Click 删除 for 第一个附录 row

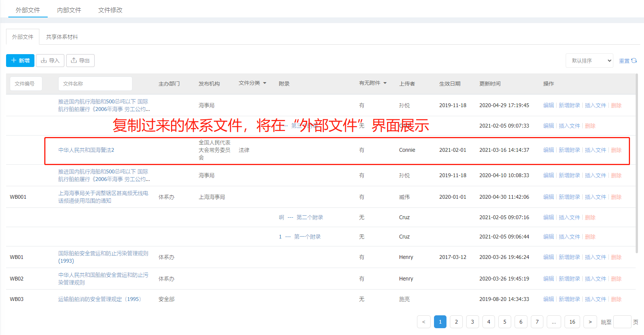click(590, 237)
